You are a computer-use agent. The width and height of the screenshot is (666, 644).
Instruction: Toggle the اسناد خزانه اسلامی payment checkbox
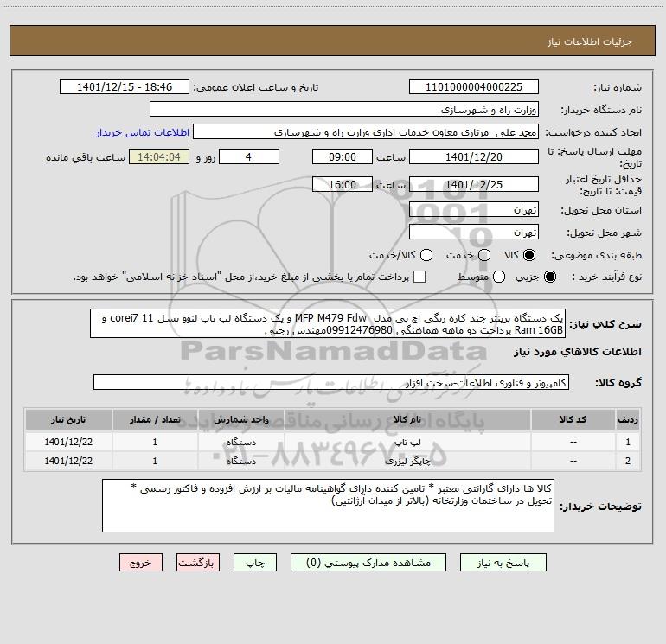coord(419,277)
